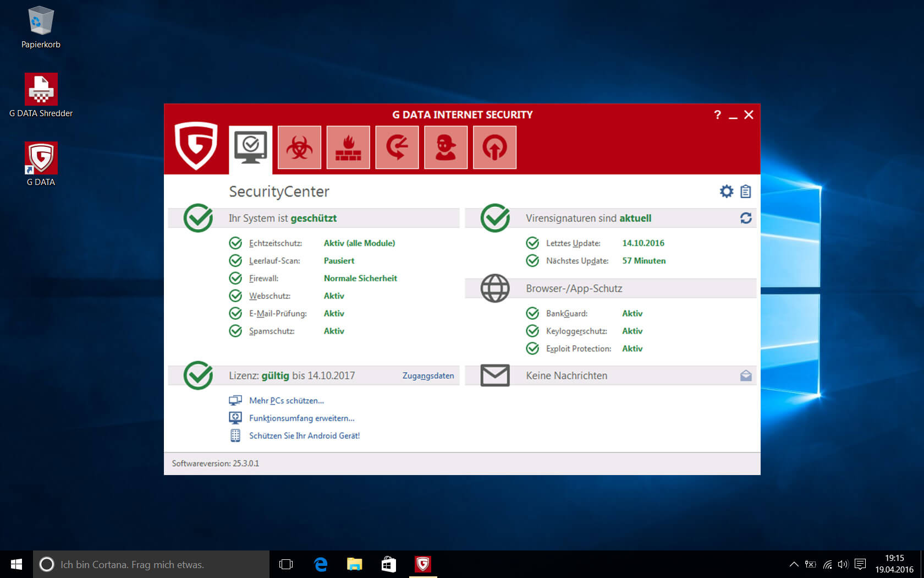Open Task View in the taskbar
924x578 pixels.
tap(286, 564)
